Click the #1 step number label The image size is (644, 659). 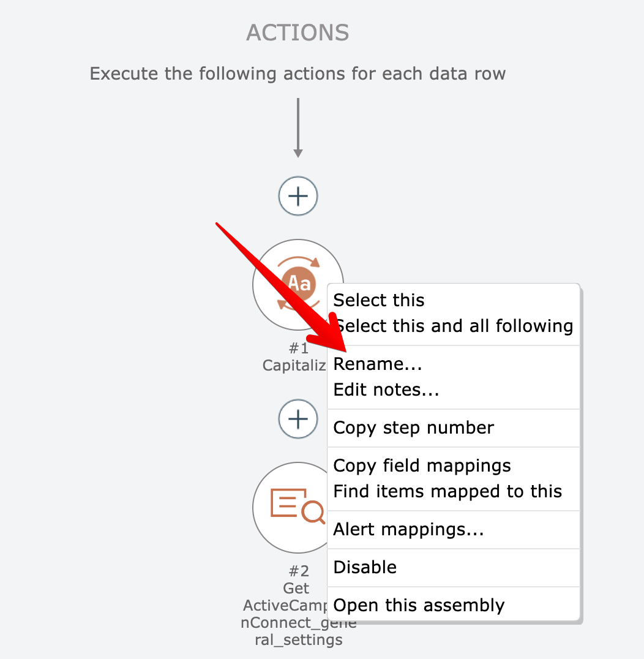(x=299, y=348)
